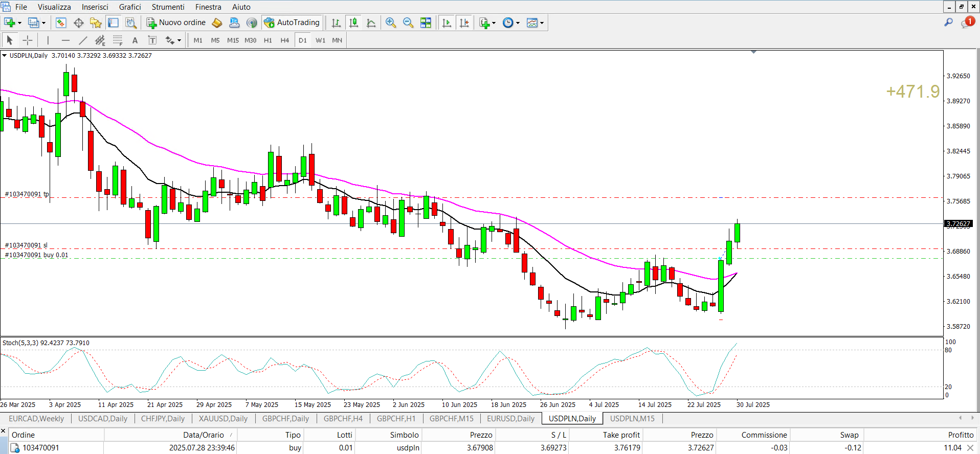The height and width of the screenshot is (454, 980).
Task: Switch to line chart view
Action: 371,22
